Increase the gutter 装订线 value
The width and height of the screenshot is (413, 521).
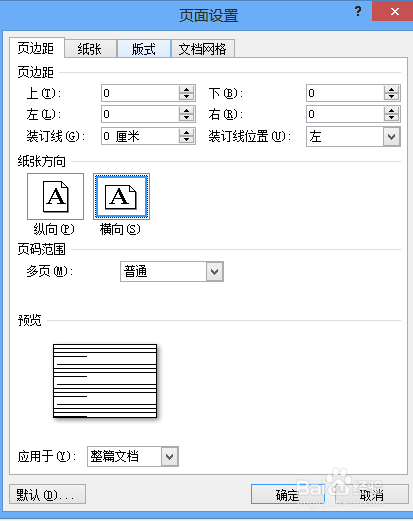(186, 133)
